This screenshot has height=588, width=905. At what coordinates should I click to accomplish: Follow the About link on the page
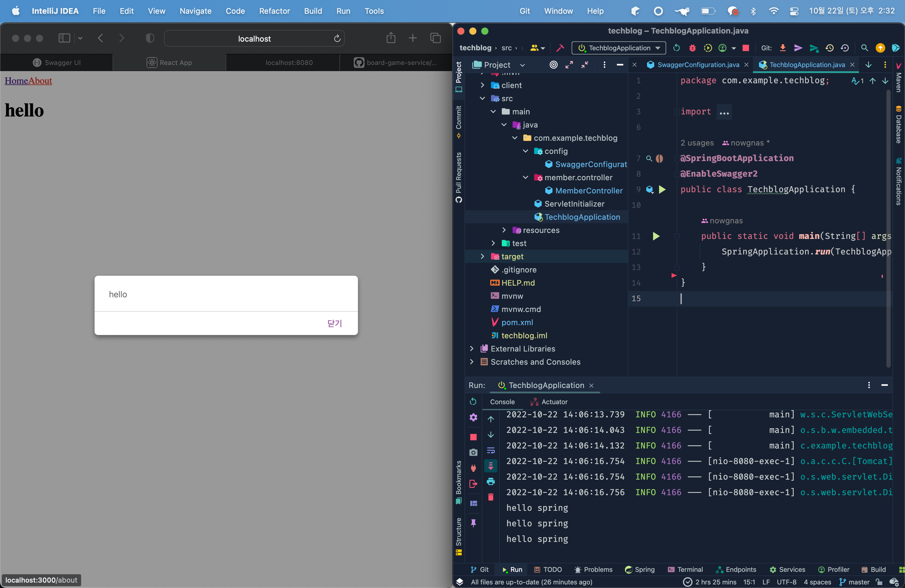click(40, 81)
